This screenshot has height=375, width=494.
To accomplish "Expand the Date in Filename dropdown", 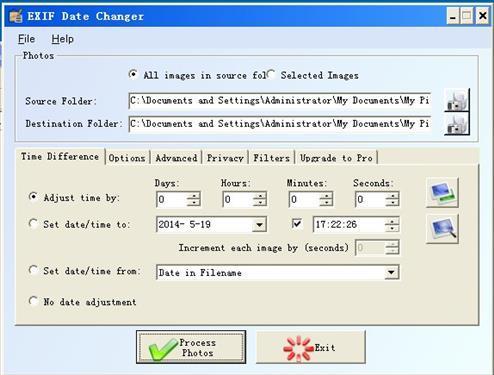I will tap(391, 272).
